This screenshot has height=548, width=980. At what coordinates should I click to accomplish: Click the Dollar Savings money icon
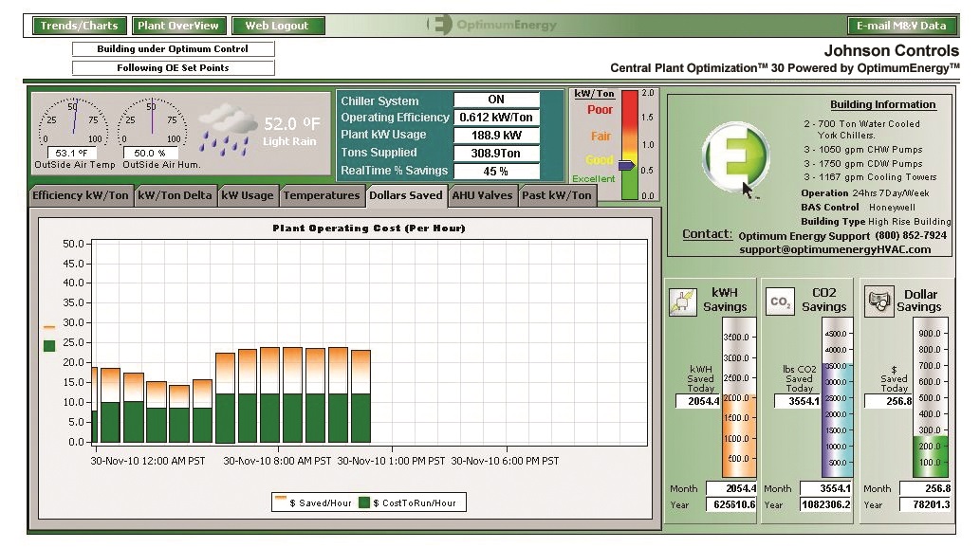878,301
